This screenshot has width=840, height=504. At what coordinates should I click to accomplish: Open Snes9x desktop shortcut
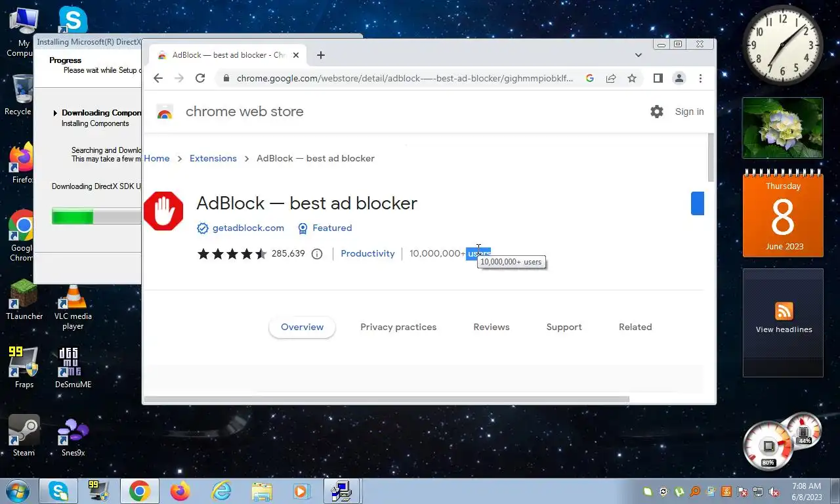tap(73, 436)
